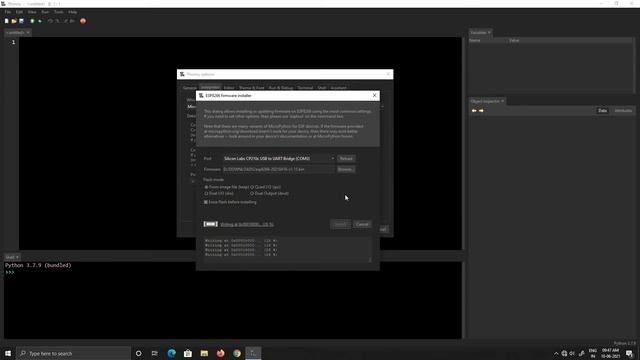The width and height of the screenshot is (640, 360).
Task: Click the Firmware path input field
Action: click(279, 169)
